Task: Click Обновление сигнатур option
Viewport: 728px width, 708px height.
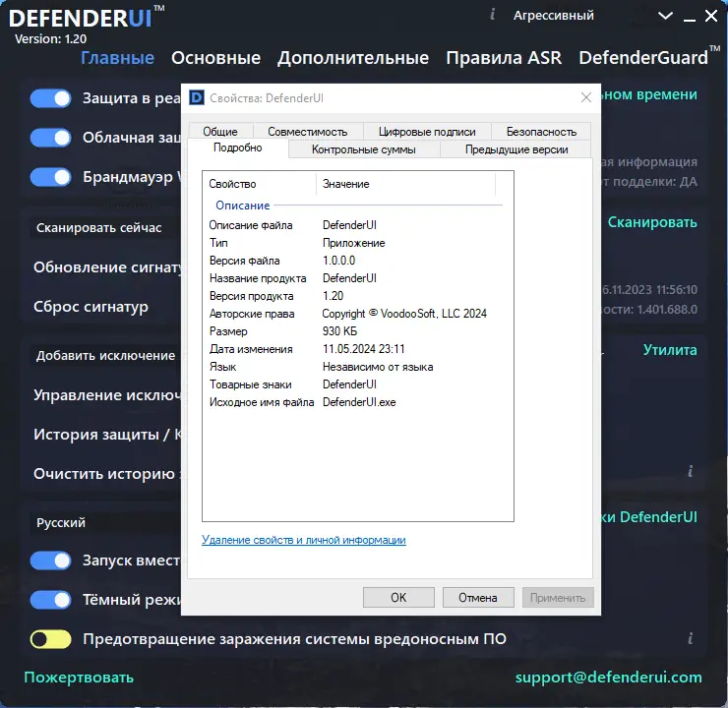Action: coord(107,267)
